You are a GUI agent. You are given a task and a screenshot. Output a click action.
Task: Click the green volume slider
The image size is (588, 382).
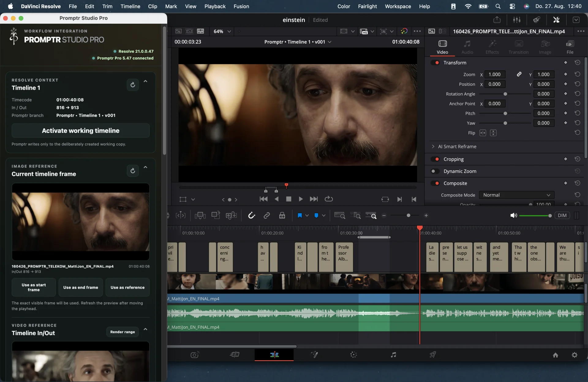535,216
